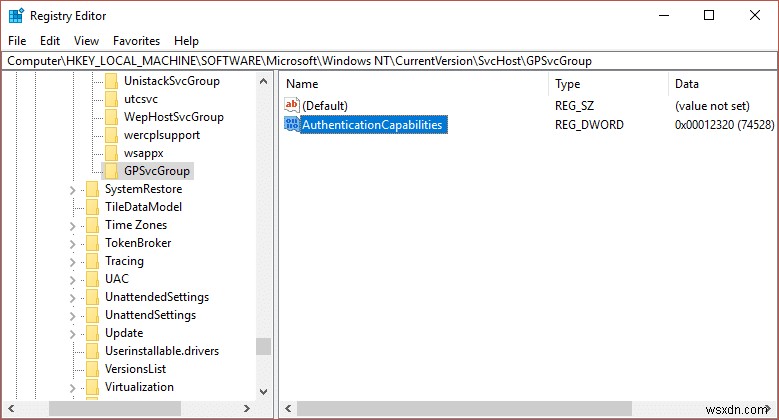Select the AuthenticationCapabilities value name
Image resolution: width=779 pixels, height=420 pixels.
[x=372, y=124]
